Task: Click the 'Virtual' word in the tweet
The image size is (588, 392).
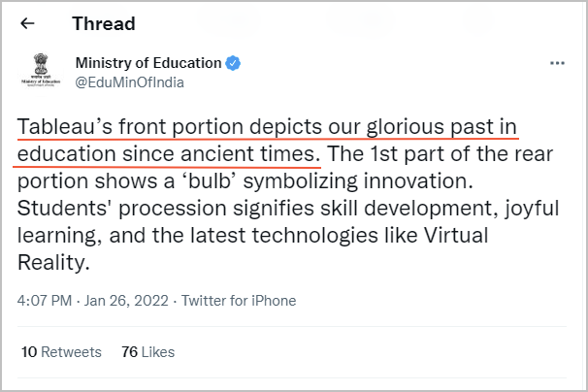Action: pyautogui.click(x=456, y=235)
